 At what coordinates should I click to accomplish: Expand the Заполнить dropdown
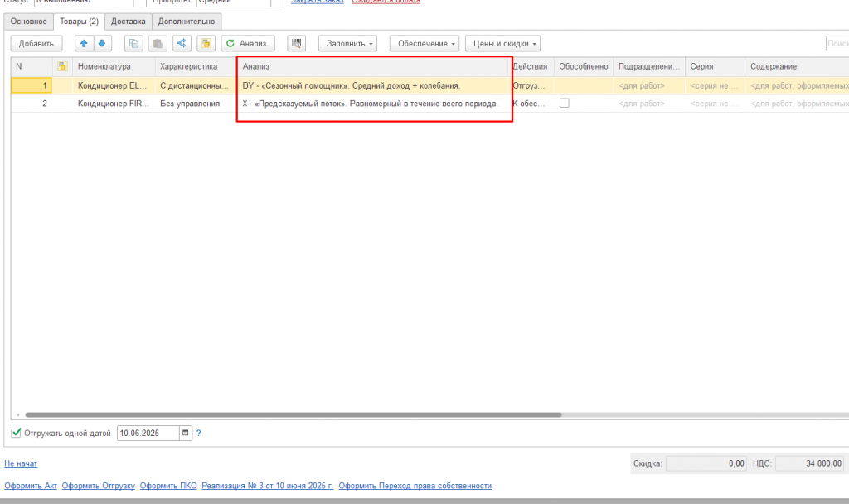click(x=347, y=43)
